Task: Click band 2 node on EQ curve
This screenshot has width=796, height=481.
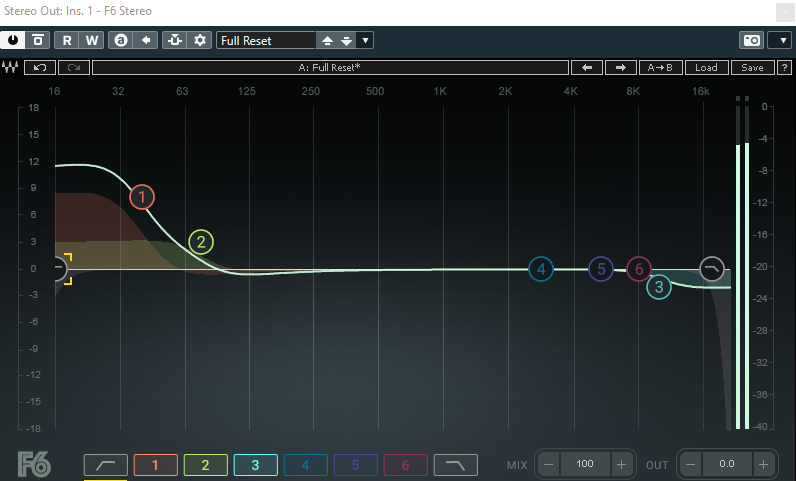Action: coord(201,241)
